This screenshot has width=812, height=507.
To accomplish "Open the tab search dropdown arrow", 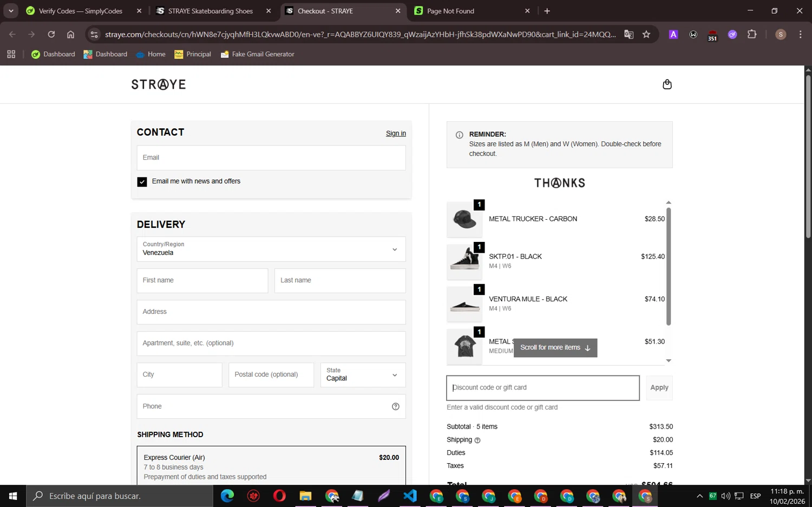I will tap(11, 11).
